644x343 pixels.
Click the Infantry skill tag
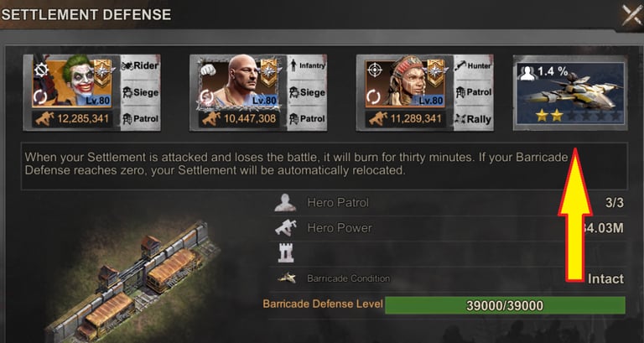pos(307,65)
